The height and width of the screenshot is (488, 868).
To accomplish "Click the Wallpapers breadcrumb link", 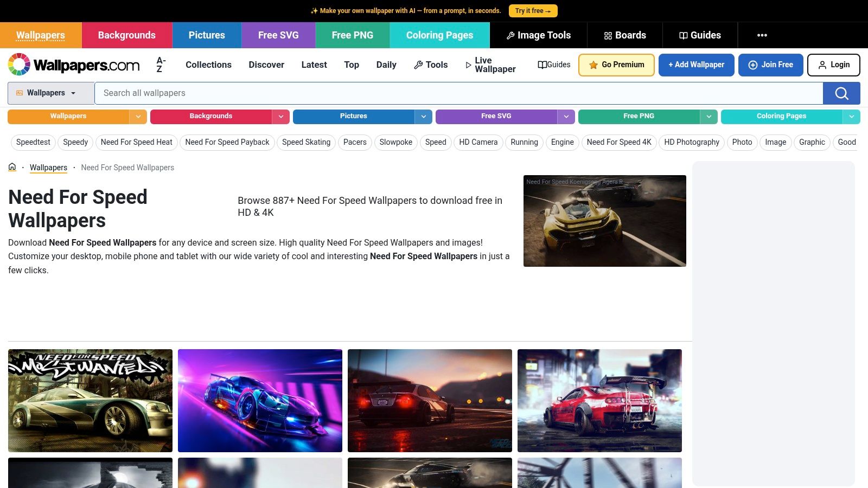I will click(48, 168).
